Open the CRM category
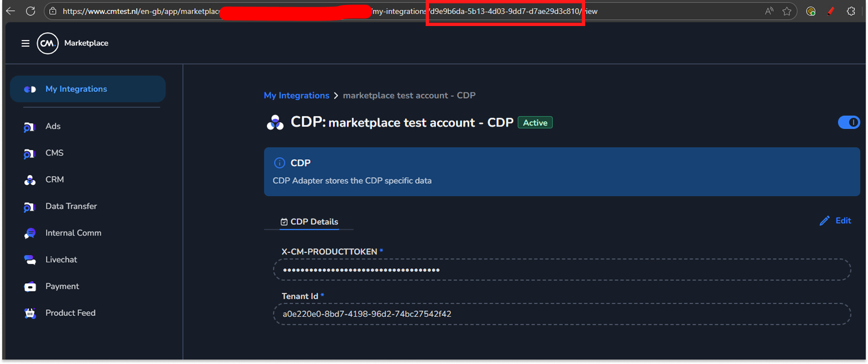This screenshot has width=868, height=364. 55,179
